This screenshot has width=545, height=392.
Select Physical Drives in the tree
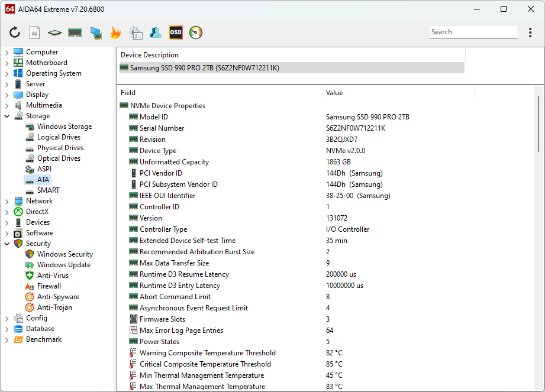tap(60, 148)
